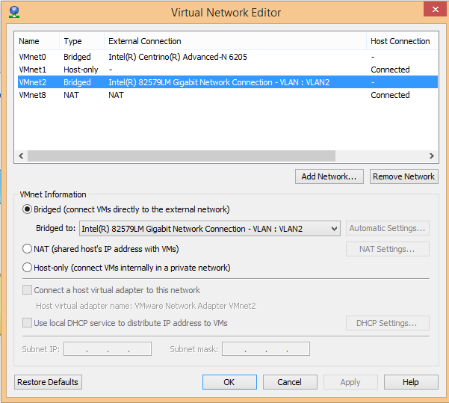Click the left scroll arrow in network list

[x=21, y=156]
